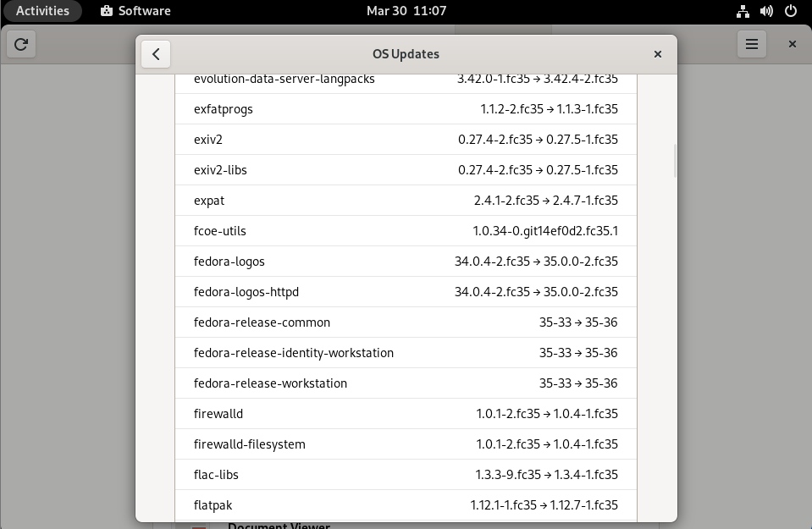
Task: Select the fedora-release-workstation package row
Action: 406,384
